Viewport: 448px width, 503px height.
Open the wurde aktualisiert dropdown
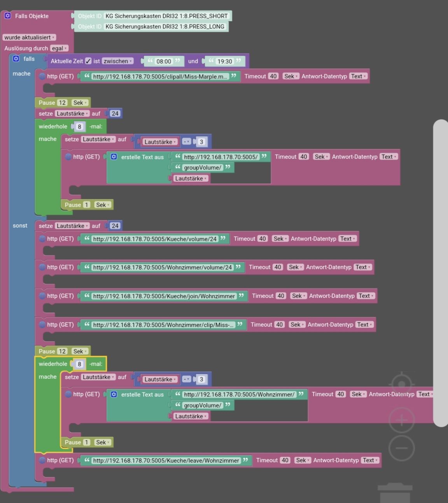click(x=29, y=37)
